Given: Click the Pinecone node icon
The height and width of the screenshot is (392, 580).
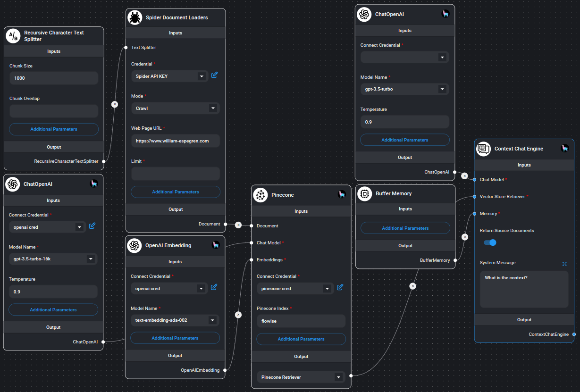Looking at the screenshot, I should [261, 195].
